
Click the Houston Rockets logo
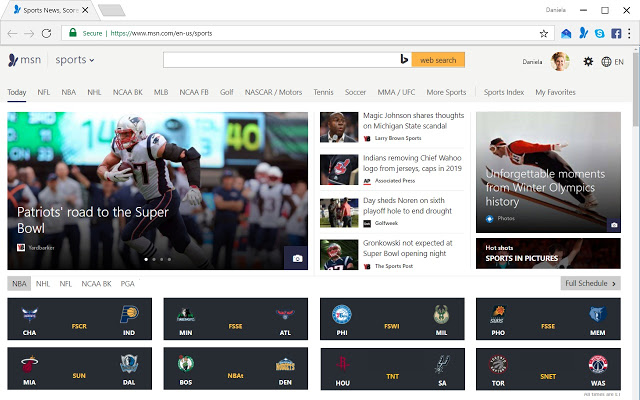coord(342,363)
